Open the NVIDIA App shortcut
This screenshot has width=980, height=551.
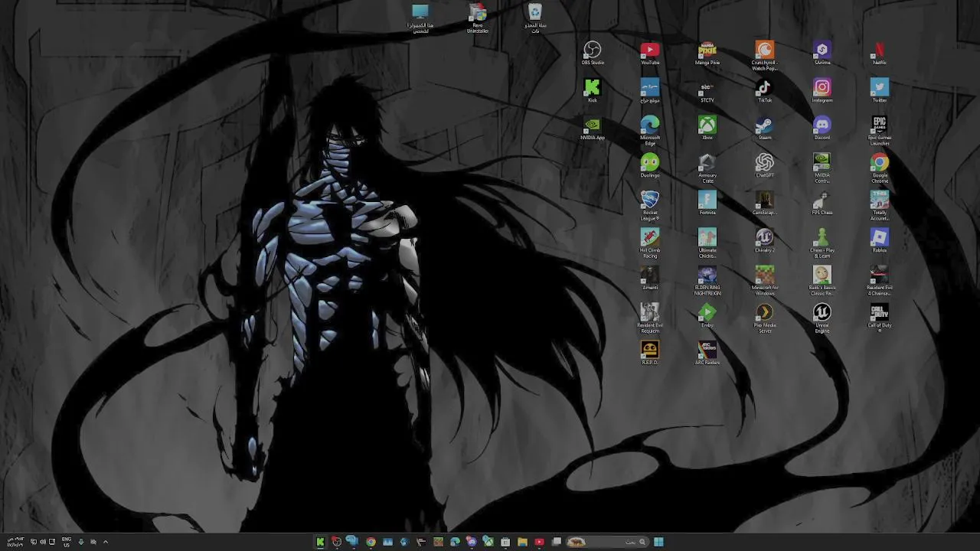[593, 128]
